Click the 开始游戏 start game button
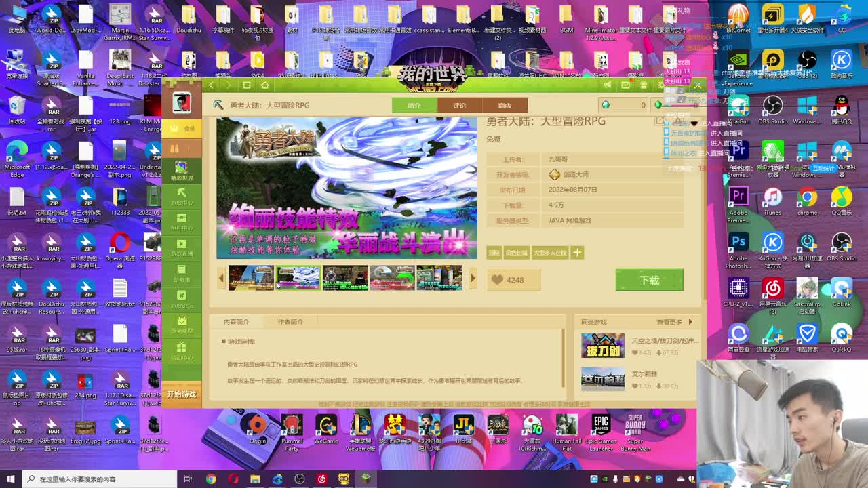868x488 pixels. point(182,394)
